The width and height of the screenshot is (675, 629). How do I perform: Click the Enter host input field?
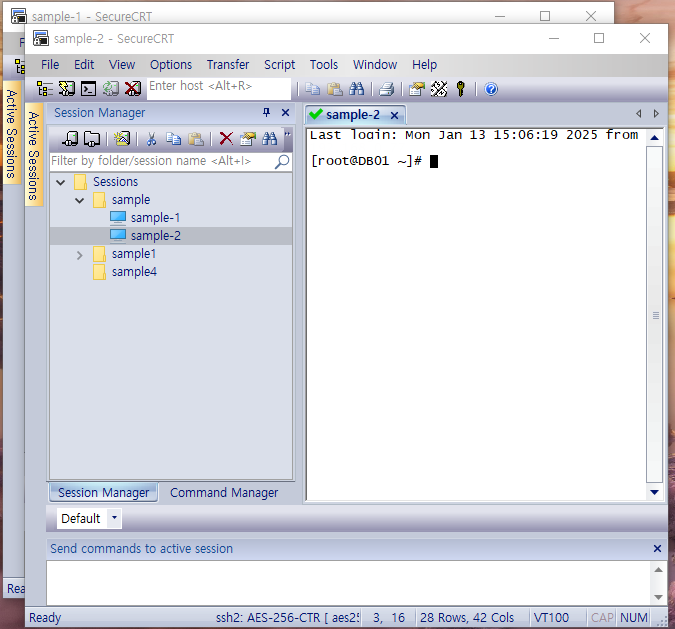[219, 88]
